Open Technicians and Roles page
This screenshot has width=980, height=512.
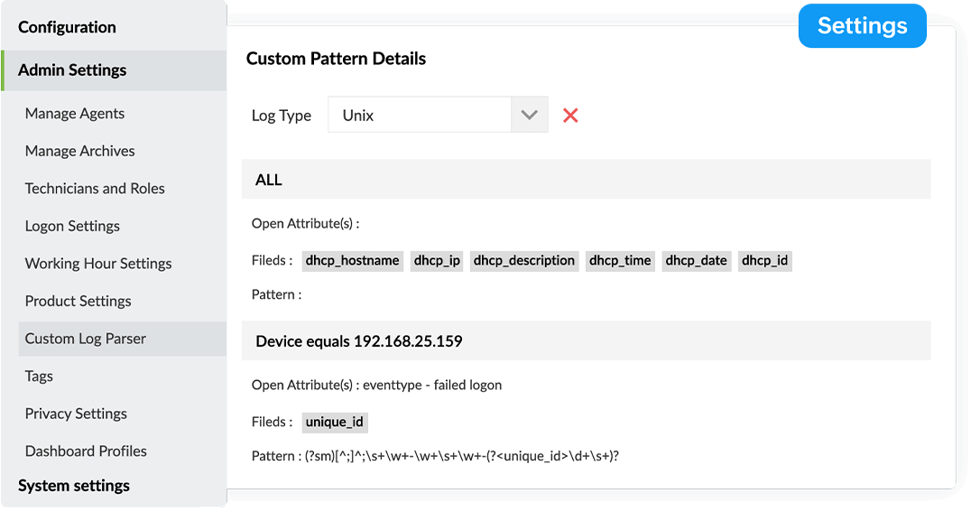(95, 189)
